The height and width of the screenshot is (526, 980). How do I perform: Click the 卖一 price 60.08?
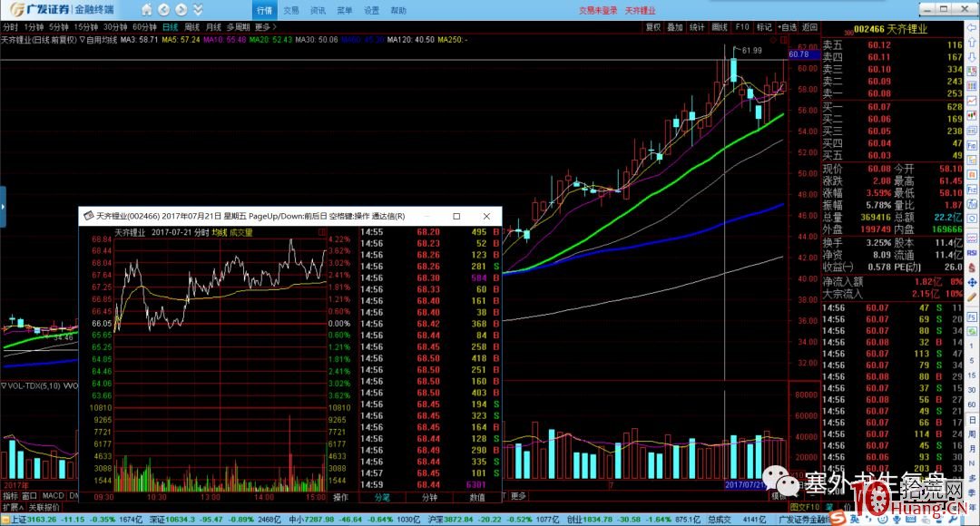coord(879,93)
